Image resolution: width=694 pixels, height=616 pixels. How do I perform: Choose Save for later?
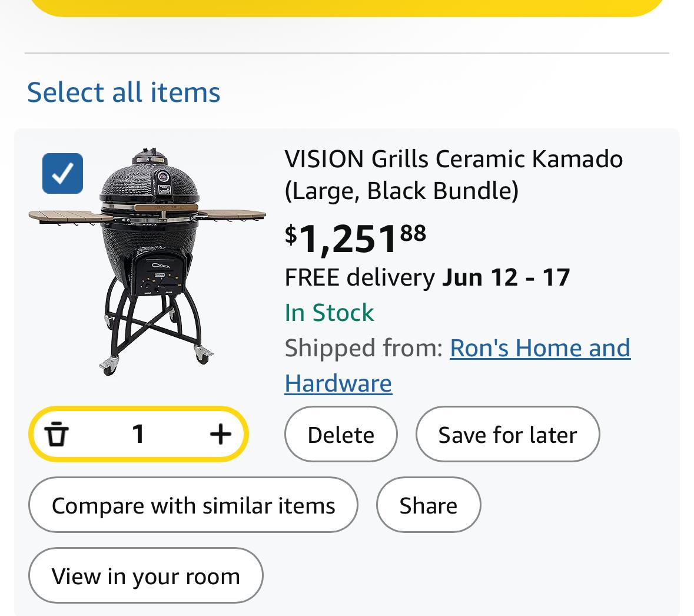tap(507, 434)
